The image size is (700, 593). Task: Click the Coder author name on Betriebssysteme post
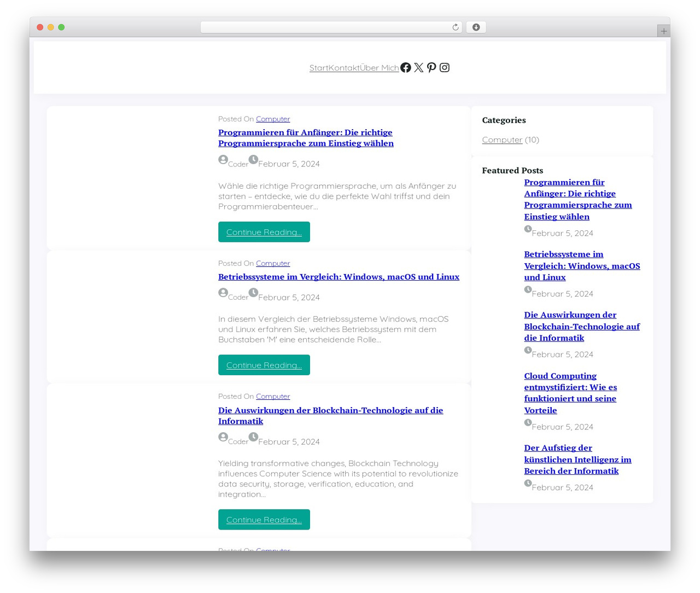tap(238, 298)
